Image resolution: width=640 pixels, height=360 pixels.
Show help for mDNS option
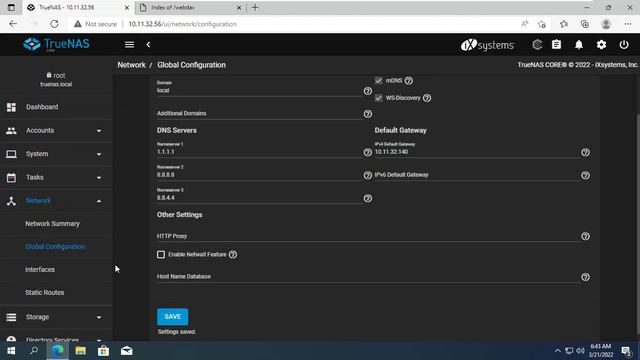click(409, 81)
